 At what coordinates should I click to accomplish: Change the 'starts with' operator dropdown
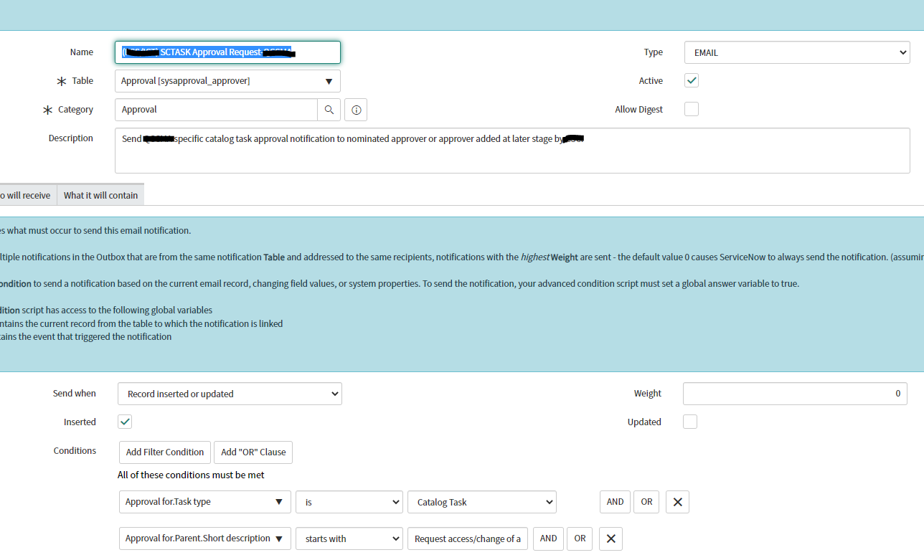pos(349,538)
